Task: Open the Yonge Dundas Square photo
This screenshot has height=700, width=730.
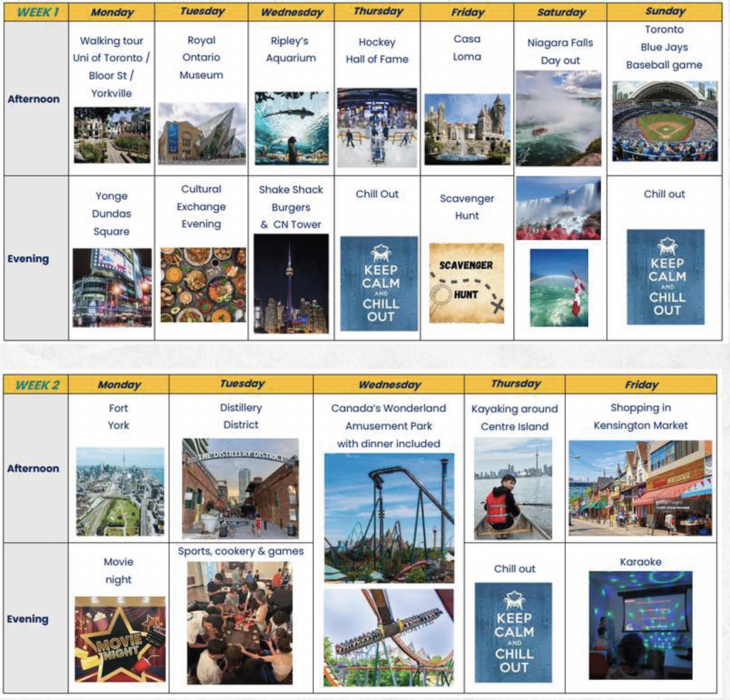Action: click(x=112, y=287)
